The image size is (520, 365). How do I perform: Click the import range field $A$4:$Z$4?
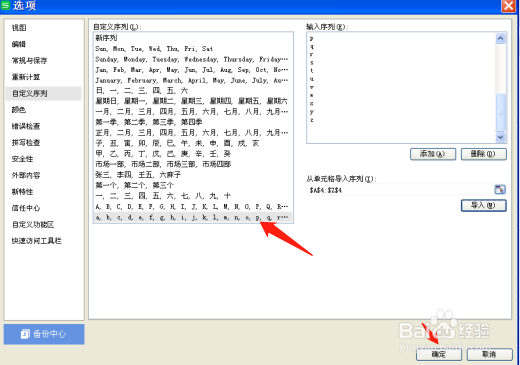pos(400,190)
